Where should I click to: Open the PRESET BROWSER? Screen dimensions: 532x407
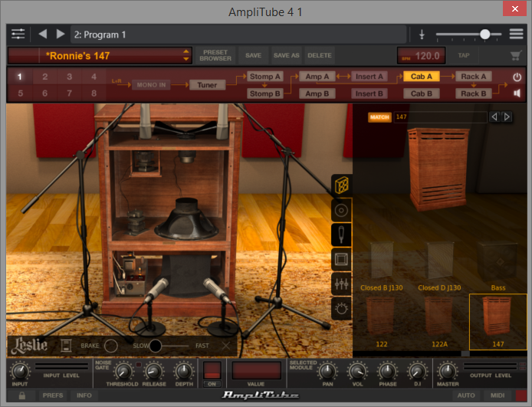coord(215,55)
